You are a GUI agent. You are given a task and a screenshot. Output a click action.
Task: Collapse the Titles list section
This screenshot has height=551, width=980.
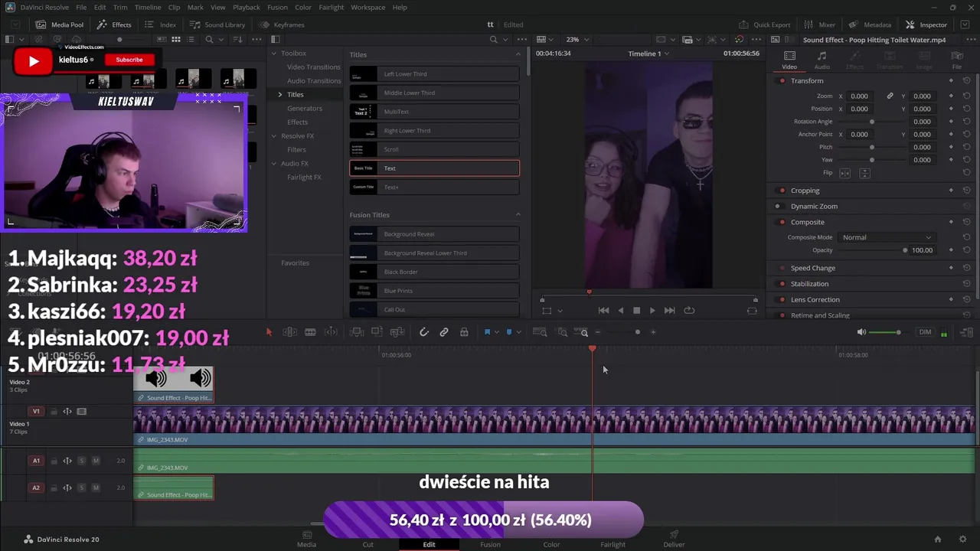pyautogui.click(x=518, y=54)
